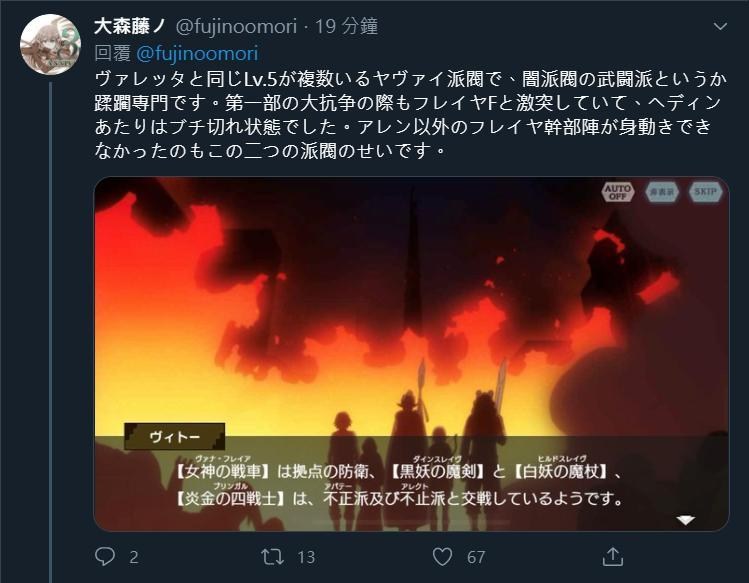Retweet using the arrows icon
Viewport: 749px width, 583px height.
click(272, 557)
